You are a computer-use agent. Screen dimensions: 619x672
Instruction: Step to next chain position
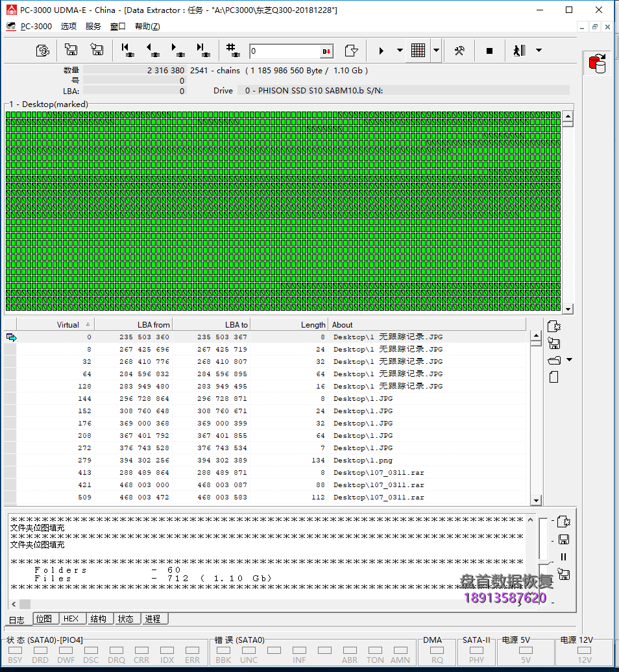coord(178,50)
